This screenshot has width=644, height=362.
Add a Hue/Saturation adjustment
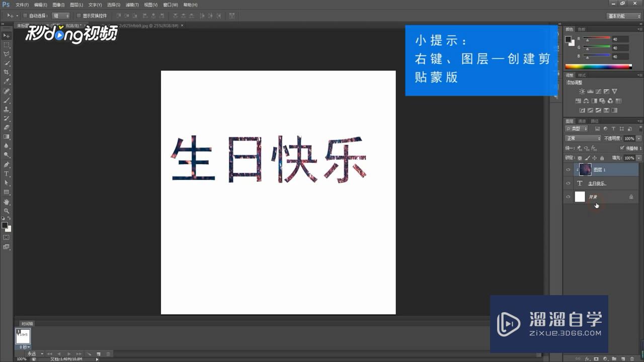tap(579, 101)
